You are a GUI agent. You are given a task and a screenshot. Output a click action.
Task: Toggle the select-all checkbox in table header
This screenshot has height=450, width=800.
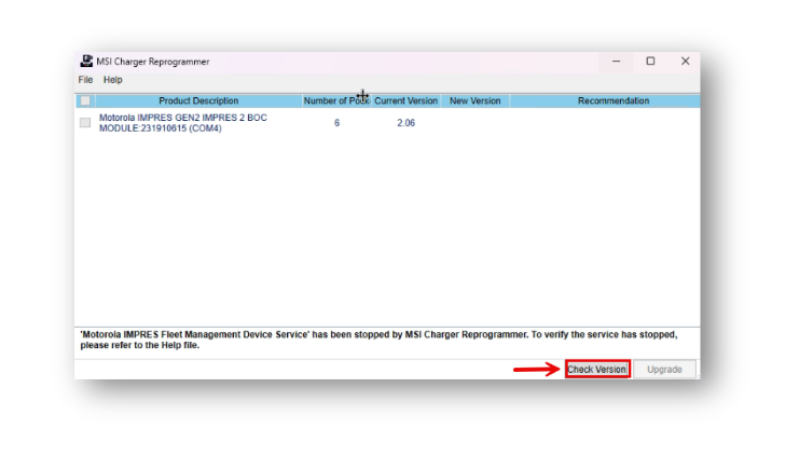[x=85, y=101]
